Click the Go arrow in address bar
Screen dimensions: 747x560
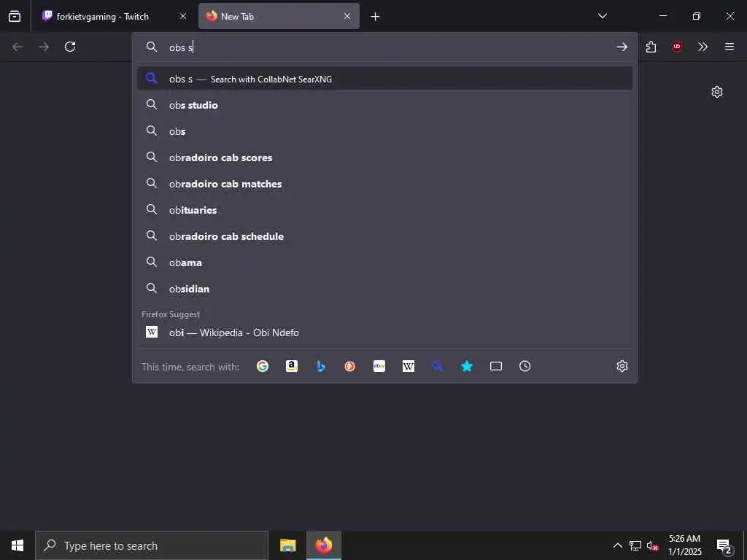click(622, 47)
